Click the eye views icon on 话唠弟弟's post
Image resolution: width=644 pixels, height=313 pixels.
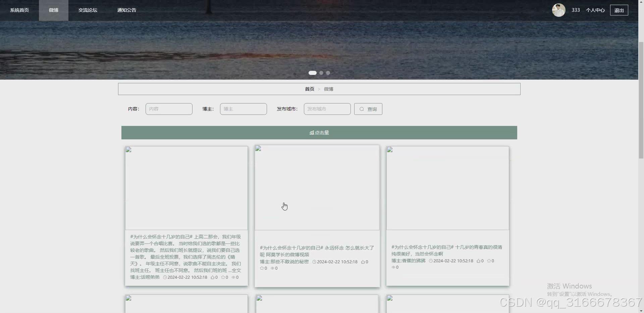pyautogui.click(x=233, y=277)
